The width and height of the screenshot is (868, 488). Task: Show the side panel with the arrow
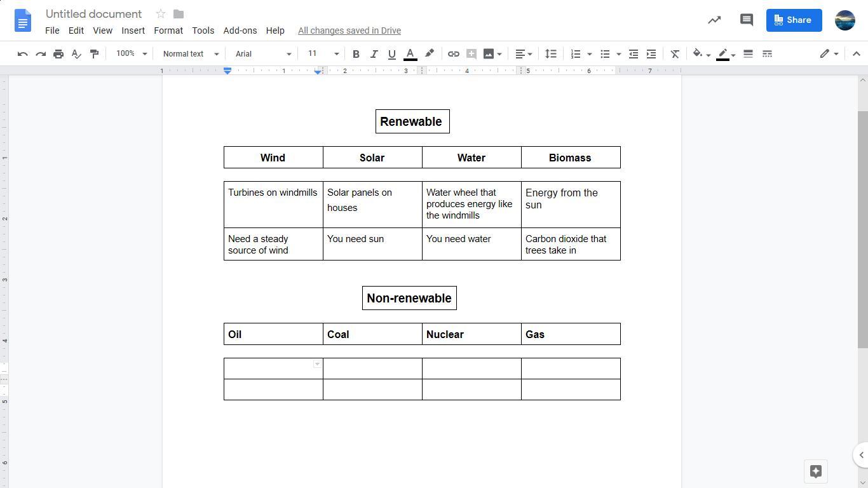861,455
